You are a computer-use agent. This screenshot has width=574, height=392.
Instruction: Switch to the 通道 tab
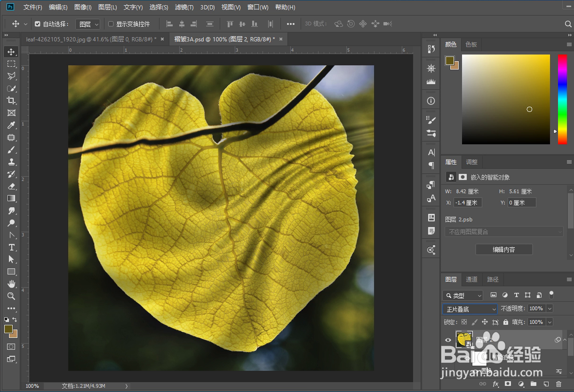coord(471,279)
